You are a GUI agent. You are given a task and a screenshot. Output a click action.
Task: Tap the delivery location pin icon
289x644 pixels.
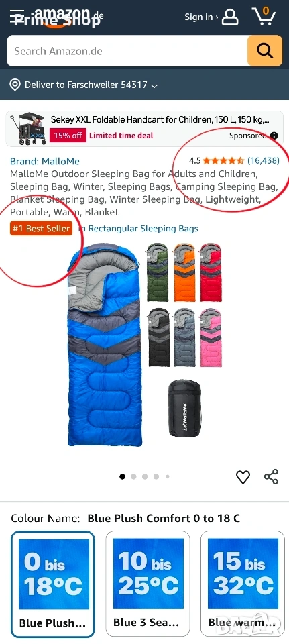[15, 85]
